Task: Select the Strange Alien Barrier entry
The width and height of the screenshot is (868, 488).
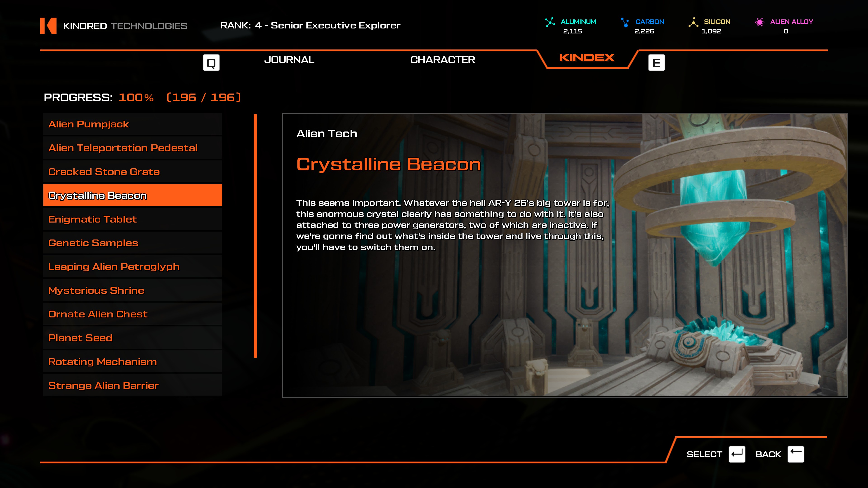Action: point(132,385)
